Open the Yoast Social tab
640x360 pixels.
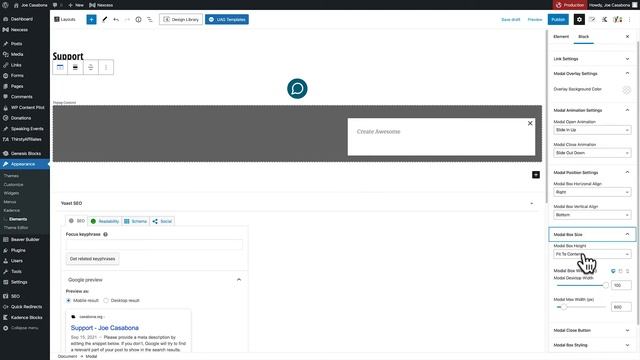click(x=162, y=221)
